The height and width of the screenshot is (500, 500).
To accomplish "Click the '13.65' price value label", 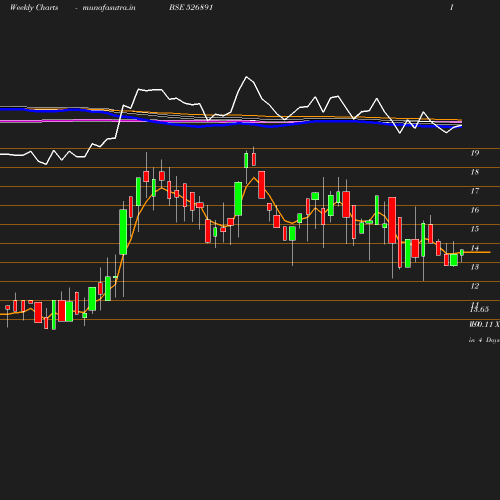I will [479, 310].
